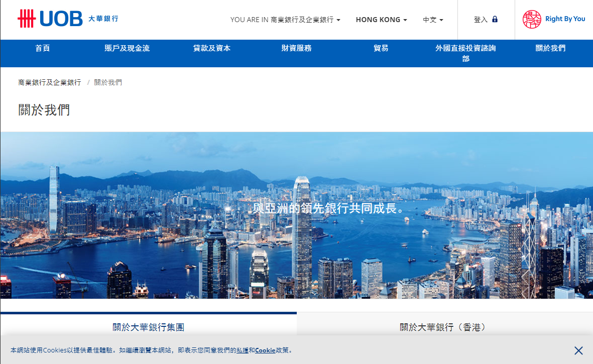
Task: Open 外國直接投資諮詢部 in the navigation bar
Action: [x=465, y=53]
